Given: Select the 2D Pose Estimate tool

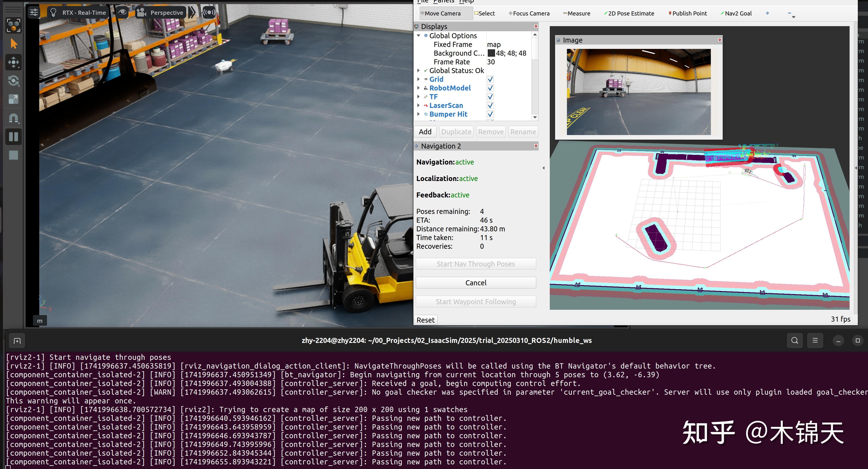Looking at the screenshot, I should pyautogui.click(x=629, y=14).
